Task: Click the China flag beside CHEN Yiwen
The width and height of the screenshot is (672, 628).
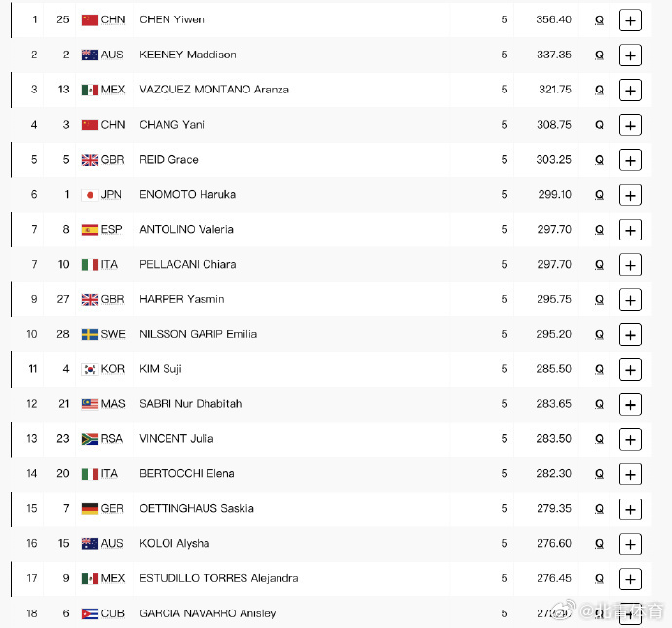Action: 90,19
